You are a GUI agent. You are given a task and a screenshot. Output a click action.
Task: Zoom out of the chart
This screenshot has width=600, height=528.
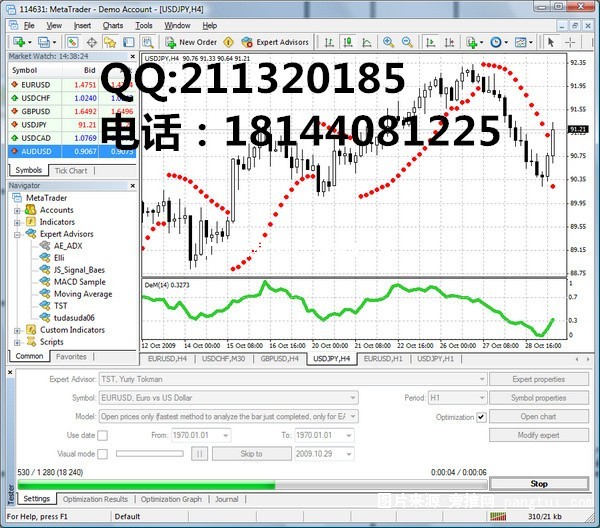407,42
